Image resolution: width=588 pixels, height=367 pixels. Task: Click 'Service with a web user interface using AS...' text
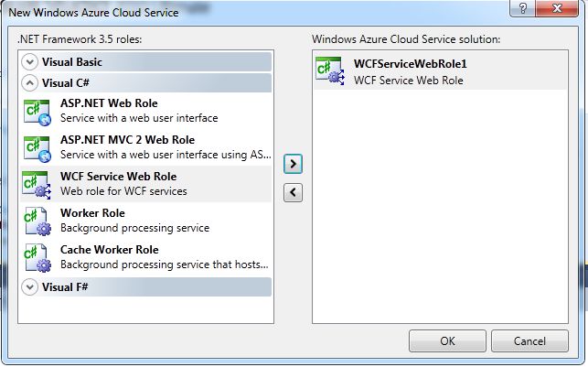[x=166, y=155]
